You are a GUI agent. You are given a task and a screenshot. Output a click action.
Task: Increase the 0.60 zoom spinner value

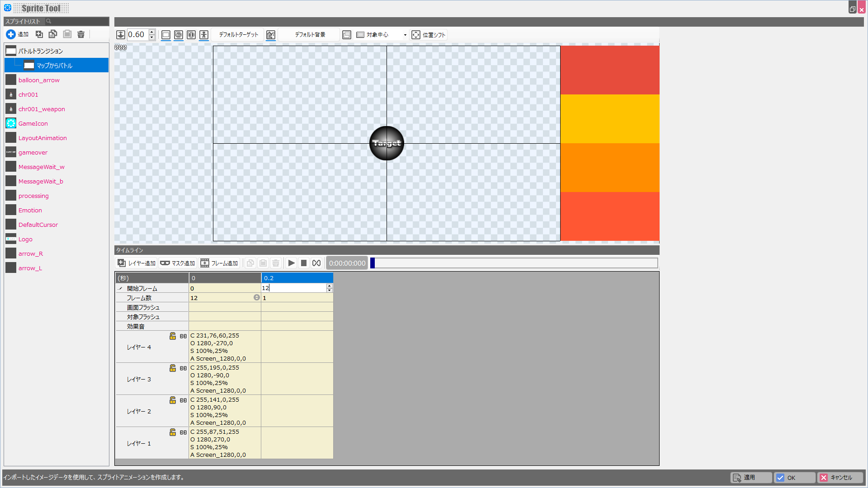(x=152, y=32)
